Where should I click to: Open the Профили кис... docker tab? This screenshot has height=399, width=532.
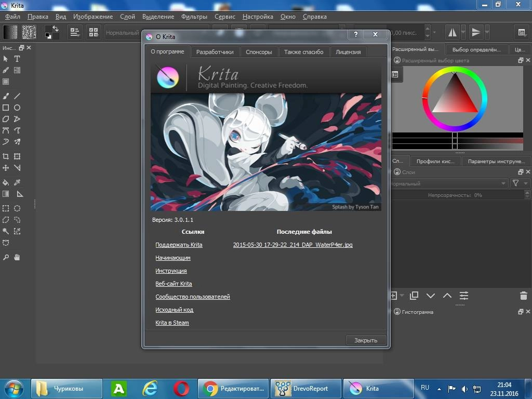pyautogui.click(x=435, y=161)
